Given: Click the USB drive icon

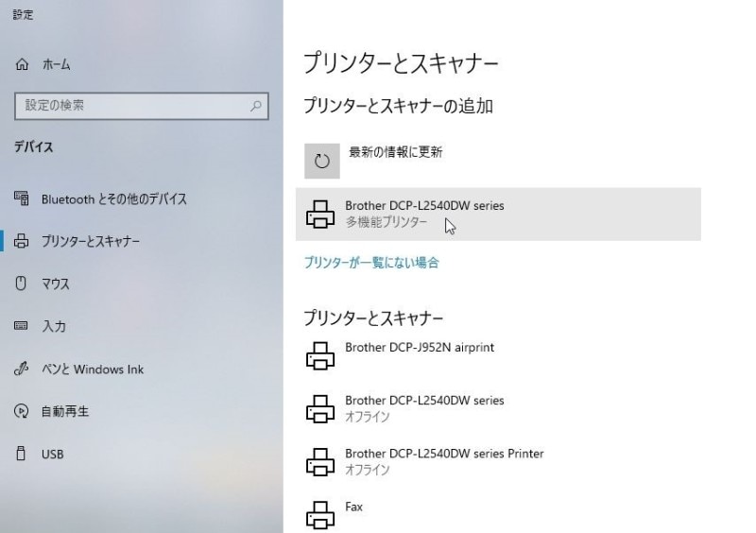Looking at the screenshot, I should coord(21,454).
